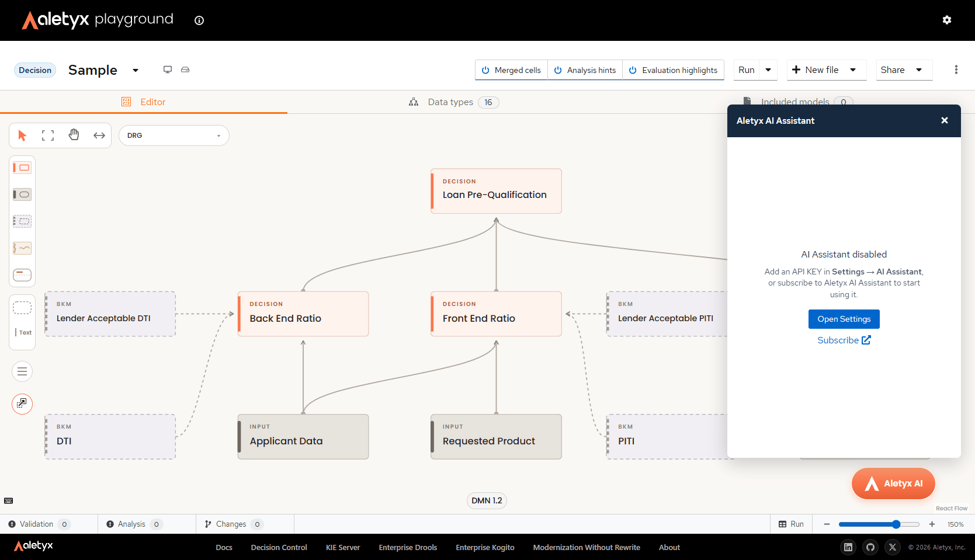Open the LinkedIn icon in footer
The width and height of the screenshot is (975, 560).
coord(848,547)
